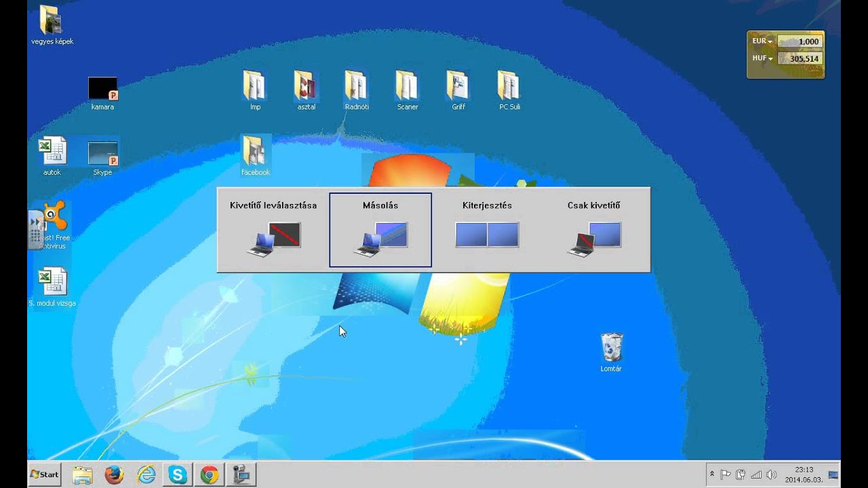Open the vegyes képek folder
This screenshot has height=488, width=868.
tap(52, 25)
